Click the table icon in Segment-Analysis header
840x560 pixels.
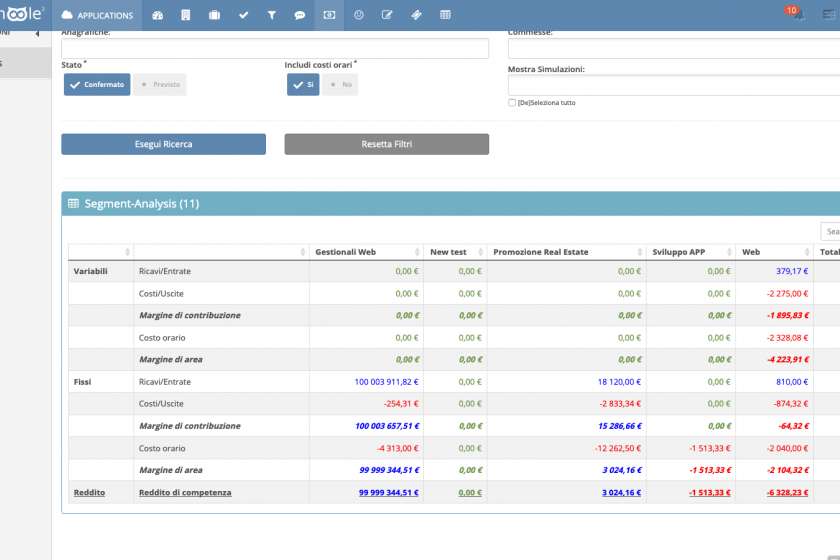tap(73, 204)
